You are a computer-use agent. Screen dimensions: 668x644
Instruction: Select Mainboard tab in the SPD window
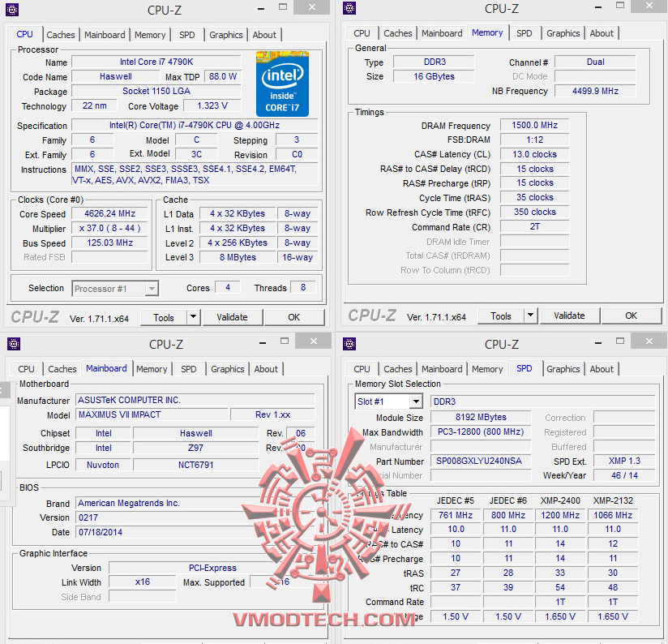(x=442, y=369)
